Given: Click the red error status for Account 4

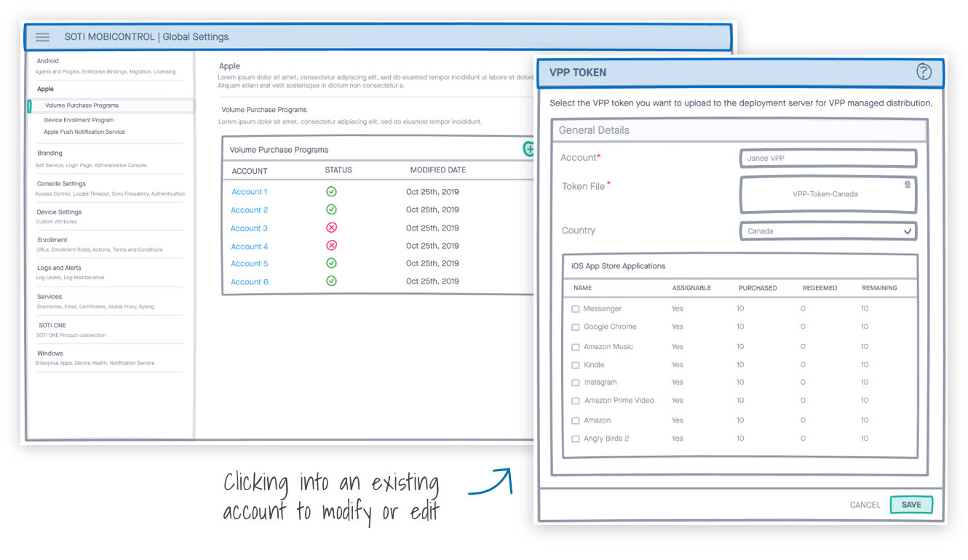Looking at the screenshot, I should coord(331,246).
